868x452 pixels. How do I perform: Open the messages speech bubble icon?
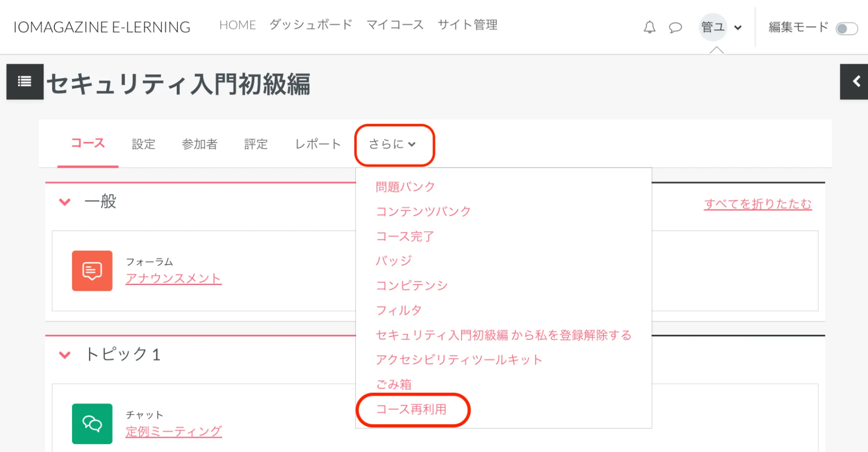pyautogui.click(x=675, y=28)
